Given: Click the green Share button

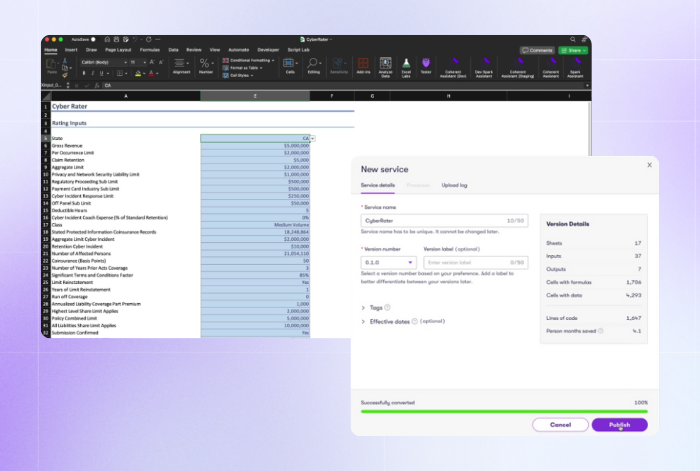Looking at the screenshot, I should click(573, 50).
